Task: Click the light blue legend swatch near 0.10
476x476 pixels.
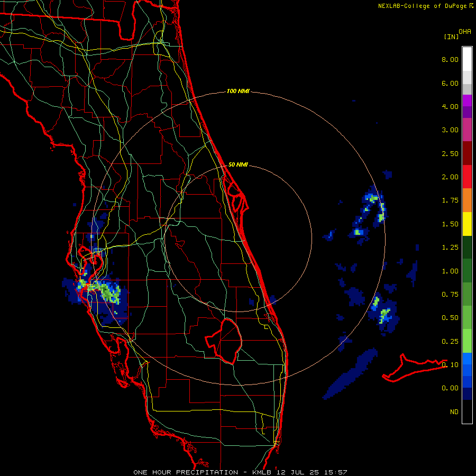Action: (467, 359)
